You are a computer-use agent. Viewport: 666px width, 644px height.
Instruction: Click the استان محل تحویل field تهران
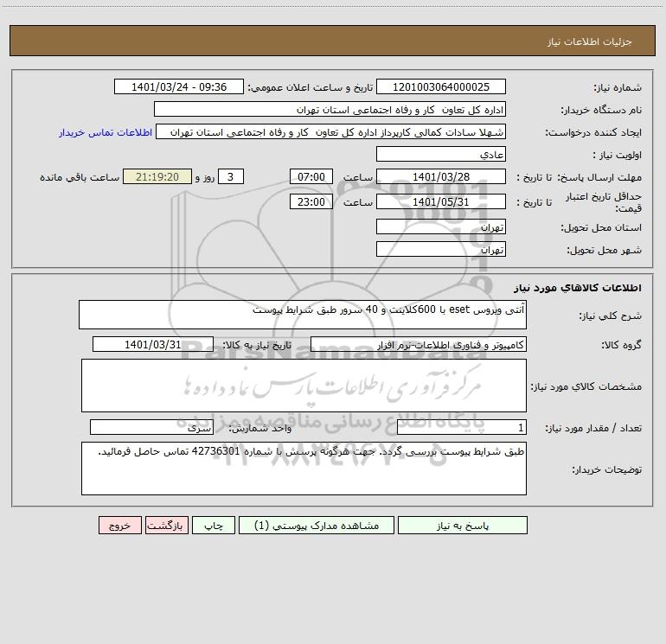(x=441, y=226)
